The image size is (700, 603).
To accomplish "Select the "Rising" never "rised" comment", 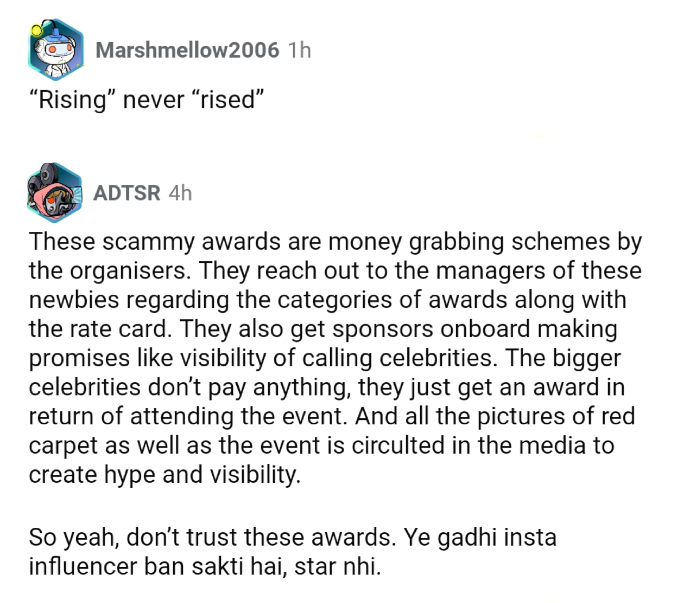I will click(x=146, y=101).
